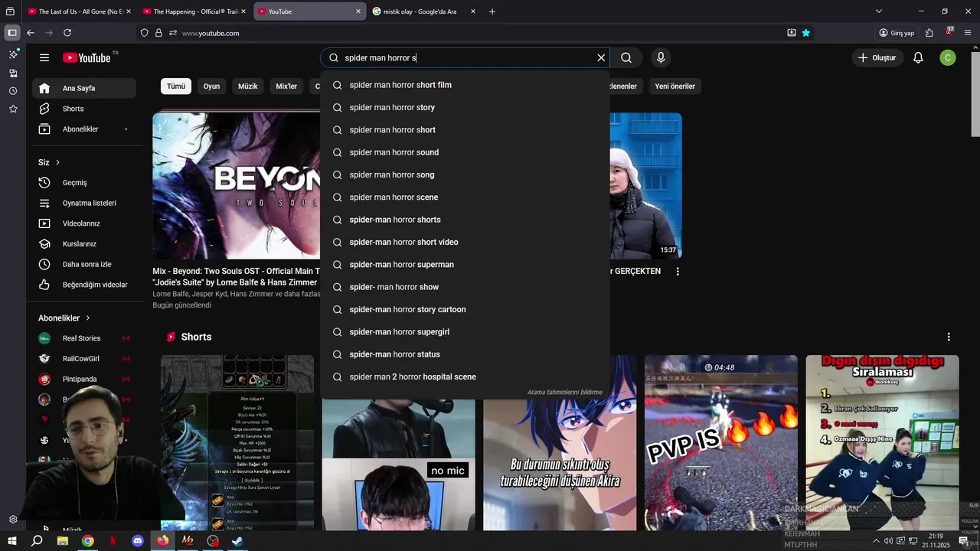Viewport: 980px width, 551px height.
Task: Go to Abonelikler in sidebar
Action: tap(84, 129)
